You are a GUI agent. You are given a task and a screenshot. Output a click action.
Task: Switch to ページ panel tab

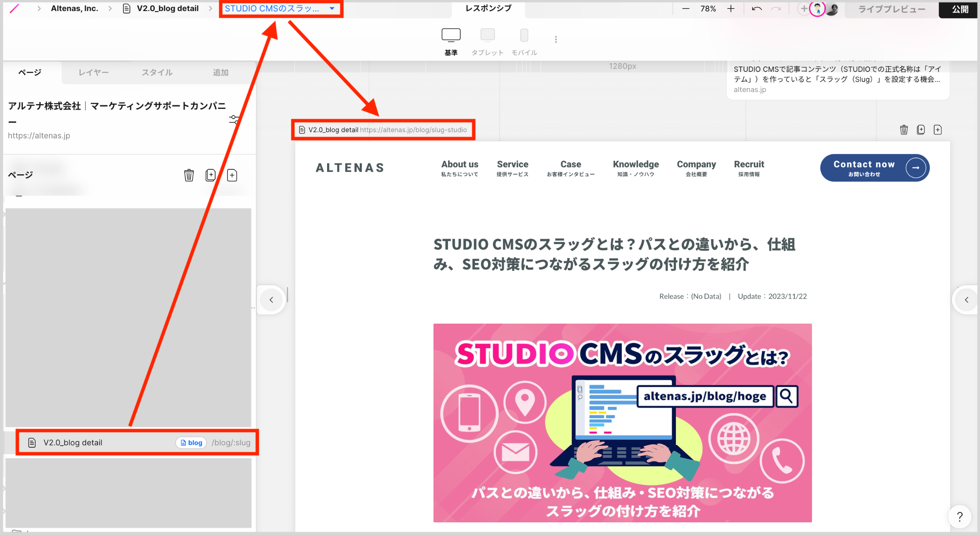[30, 72]
